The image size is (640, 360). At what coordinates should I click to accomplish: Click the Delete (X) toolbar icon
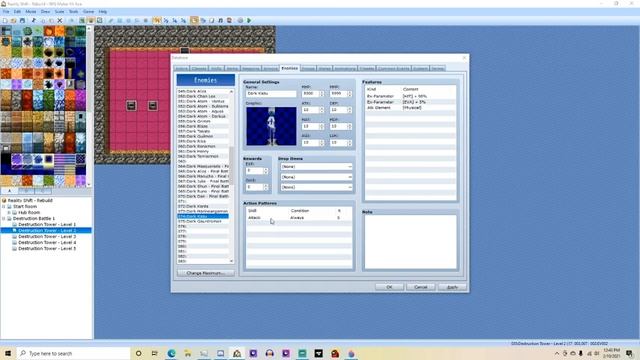[x=60, y=20]
